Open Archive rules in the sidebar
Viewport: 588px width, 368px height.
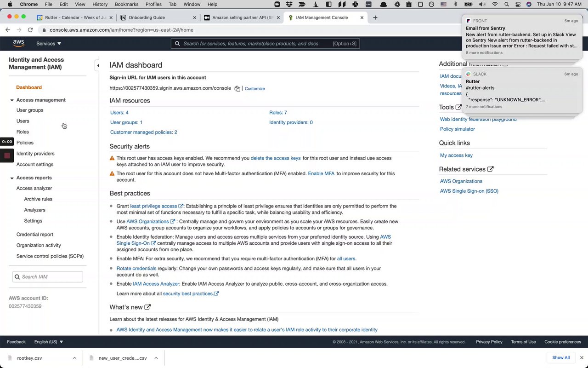tap(38, 199)
